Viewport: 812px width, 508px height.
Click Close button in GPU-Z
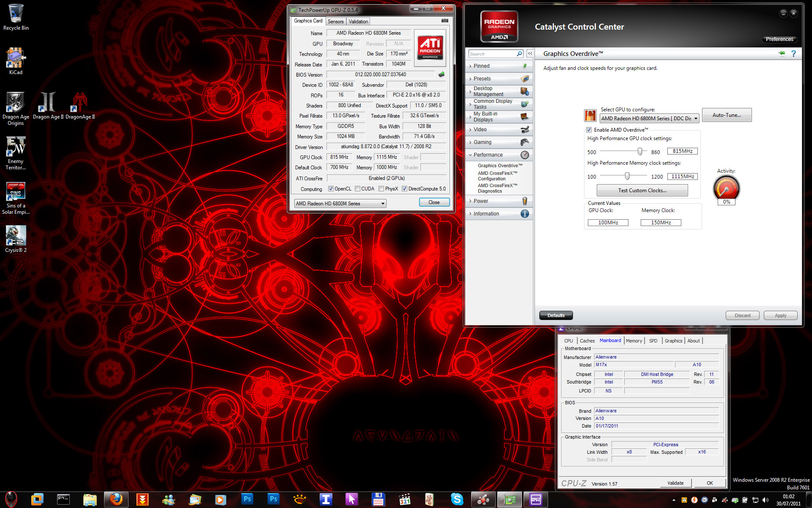(434, 202)
